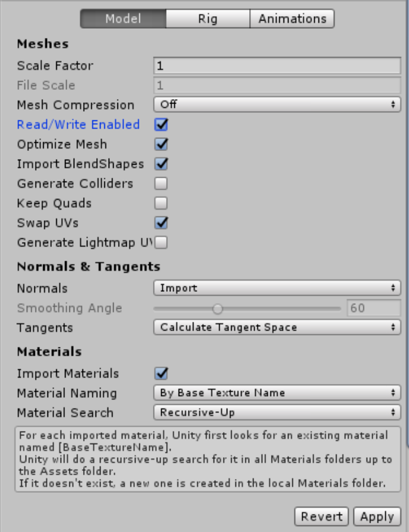Image resolution: width=409 pixels, height=532 pixels.
Task: Open the Mesh Compression dropdown
Action: click(x=277, y=105)
